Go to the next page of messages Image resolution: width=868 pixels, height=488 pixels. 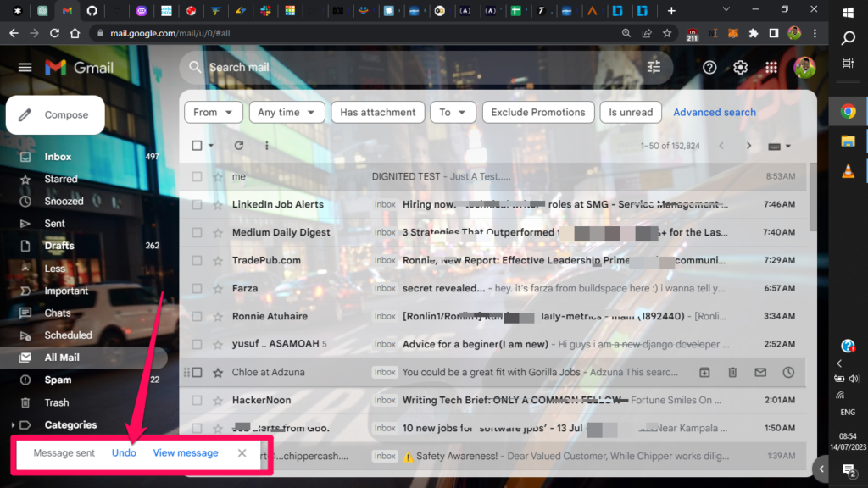[749, 146]
